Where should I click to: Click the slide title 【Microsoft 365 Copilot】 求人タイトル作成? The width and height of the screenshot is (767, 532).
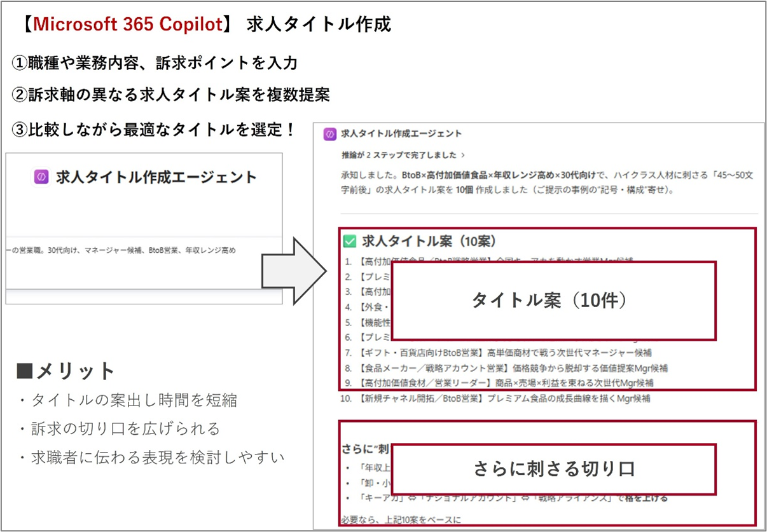click(205, 24)
